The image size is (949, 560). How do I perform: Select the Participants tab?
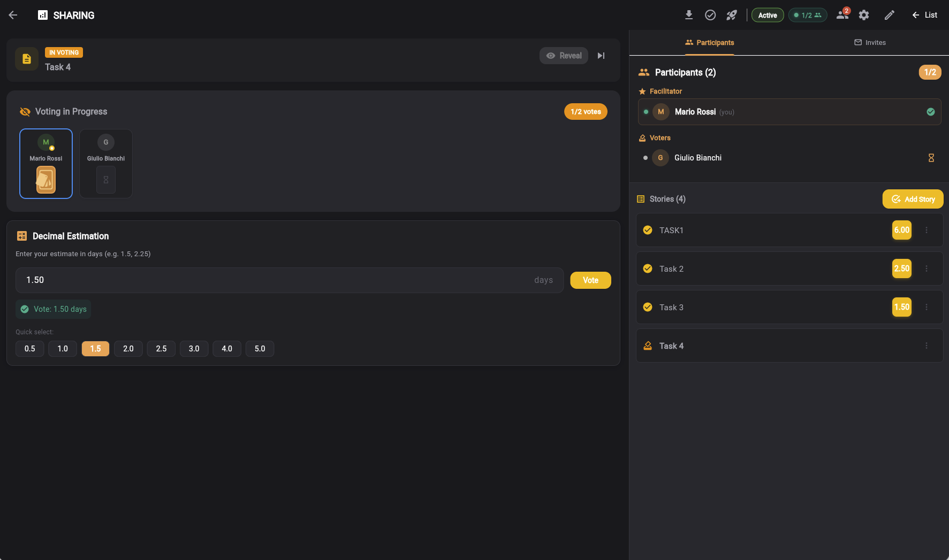click(710, 43)
